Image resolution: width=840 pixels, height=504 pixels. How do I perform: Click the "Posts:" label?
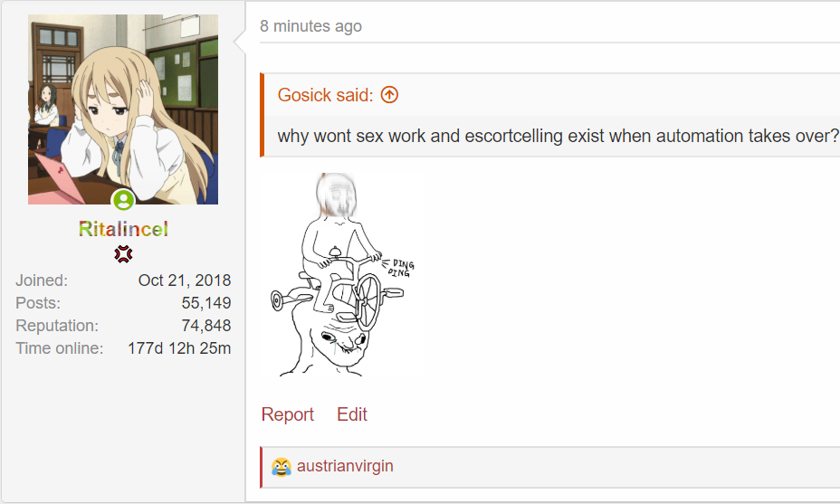[38, 303]
